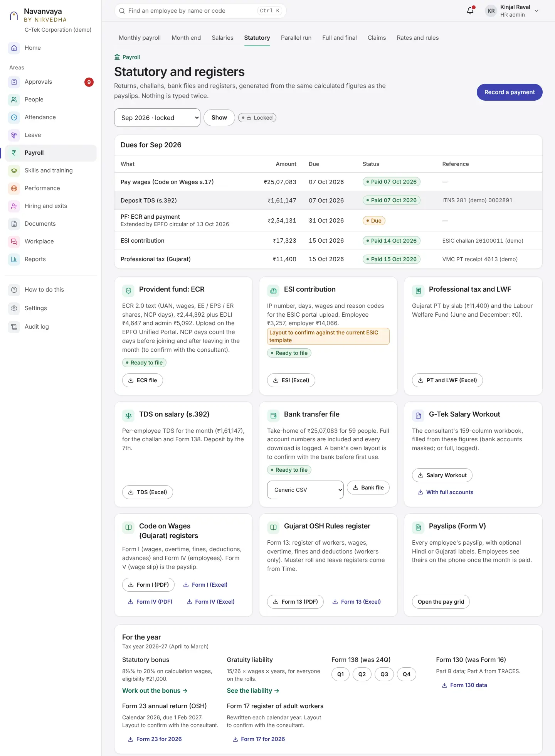Download PT and LWF (Excel)

coord(447,380)
